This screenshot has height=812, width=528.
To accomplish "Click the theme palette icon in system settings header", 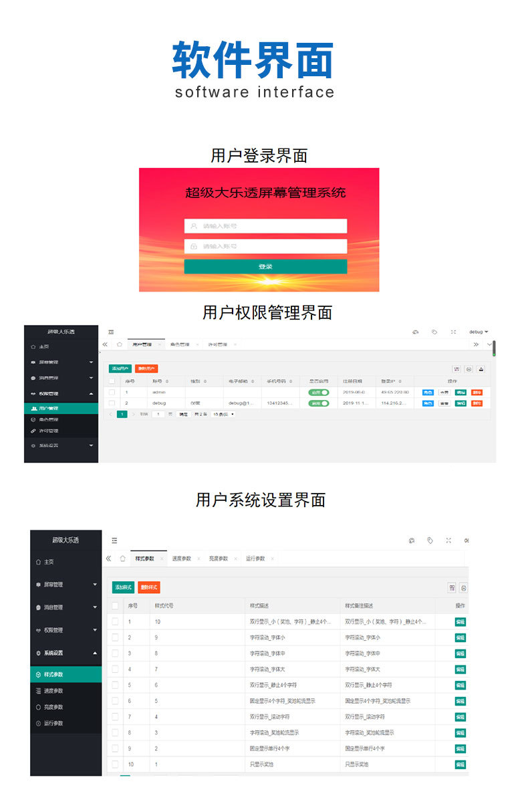I will point(412,540).
